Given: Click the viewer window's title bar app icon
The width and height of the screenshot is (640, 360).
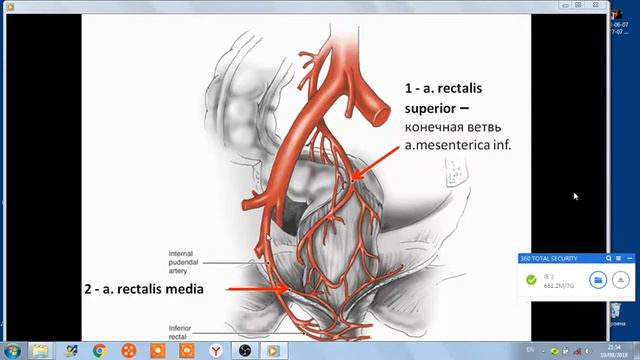Looking at the screenshot, I should 10,6.
